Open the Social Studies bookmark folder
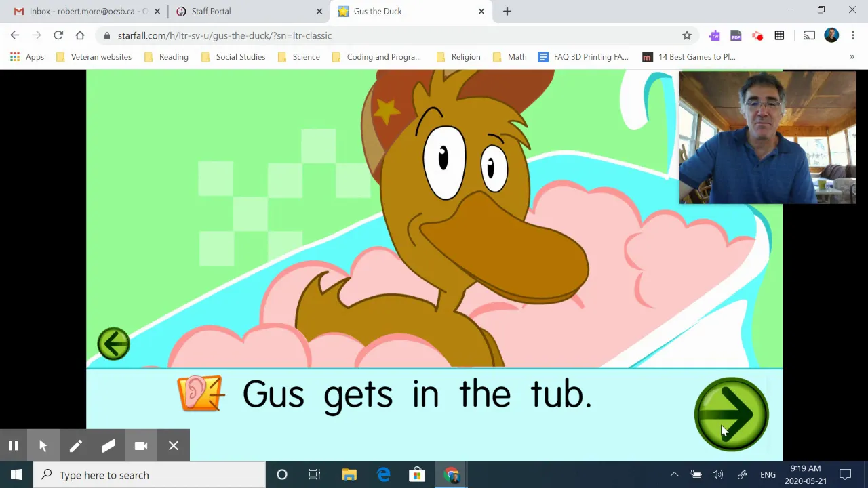 click(x=233, y=57)
